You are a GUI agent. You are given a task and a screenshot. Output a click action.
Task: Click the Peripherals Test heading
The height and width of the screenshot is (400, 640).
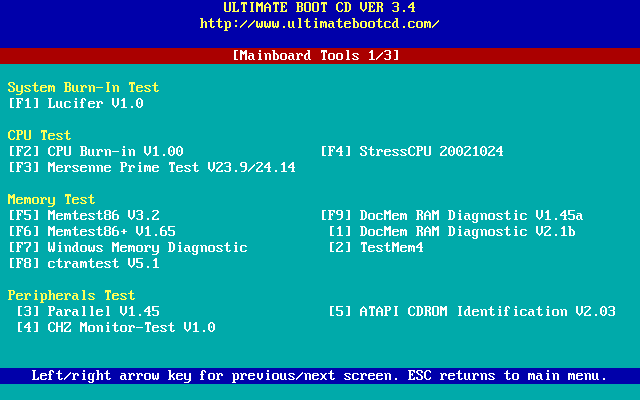[x=71, y=296]
